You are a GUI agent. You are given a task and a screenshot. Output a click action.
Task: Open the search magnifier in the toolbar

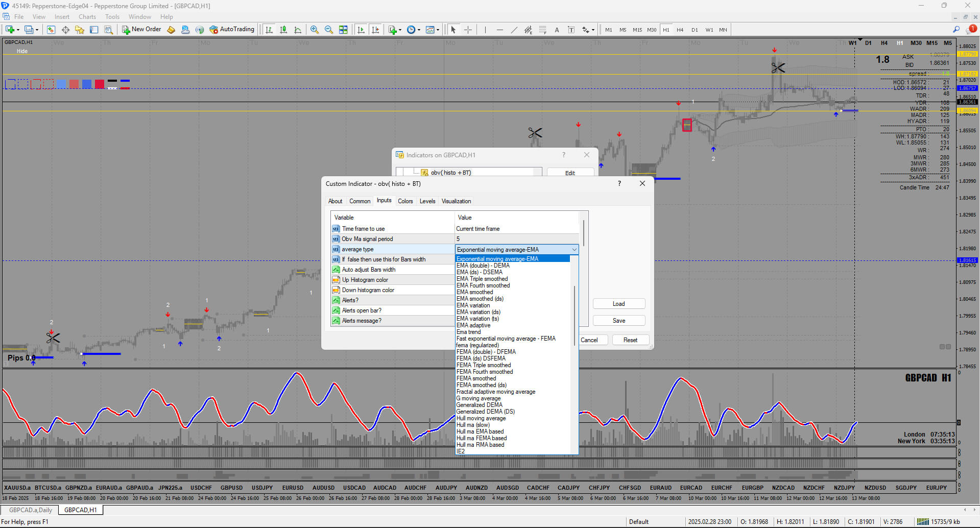[956, 30]
